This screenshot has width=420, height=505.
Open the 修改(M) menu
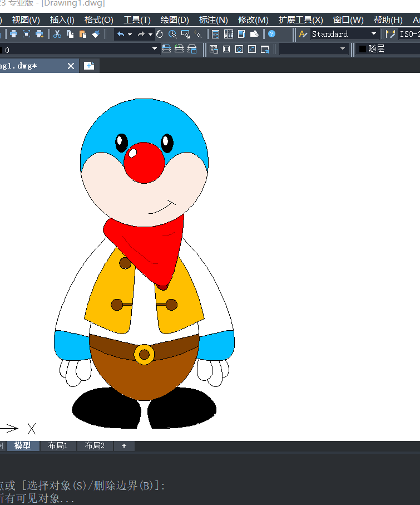coord(253,20)
